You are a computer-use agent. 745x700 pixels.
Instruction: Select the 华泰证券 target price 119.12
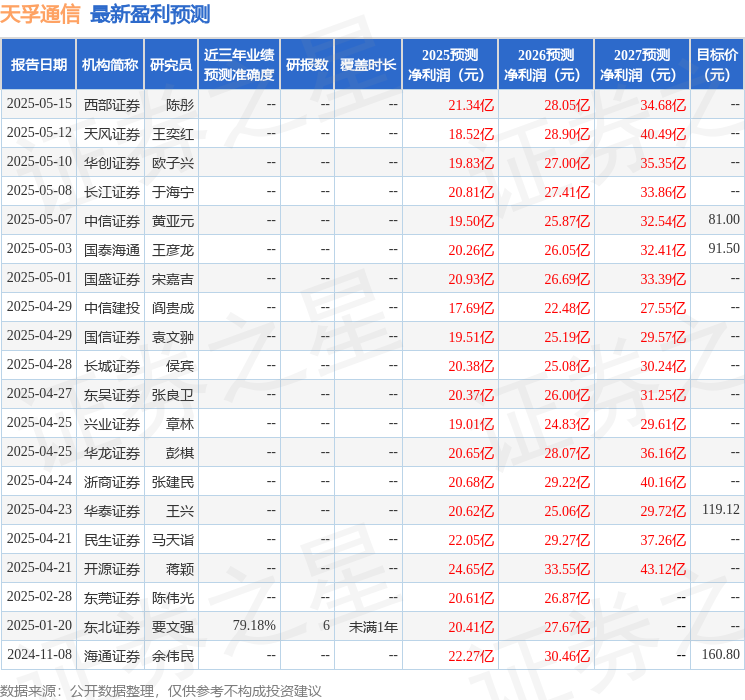click(721, 510)
